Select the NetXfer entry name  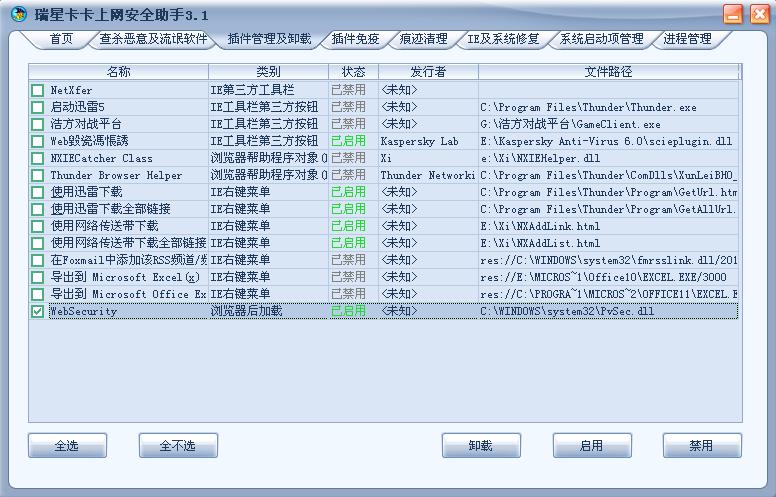(71, 91)
